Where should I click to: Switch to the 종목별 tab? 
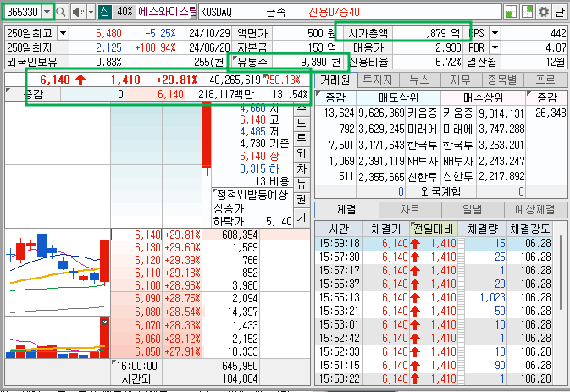[x=502, y=80]
